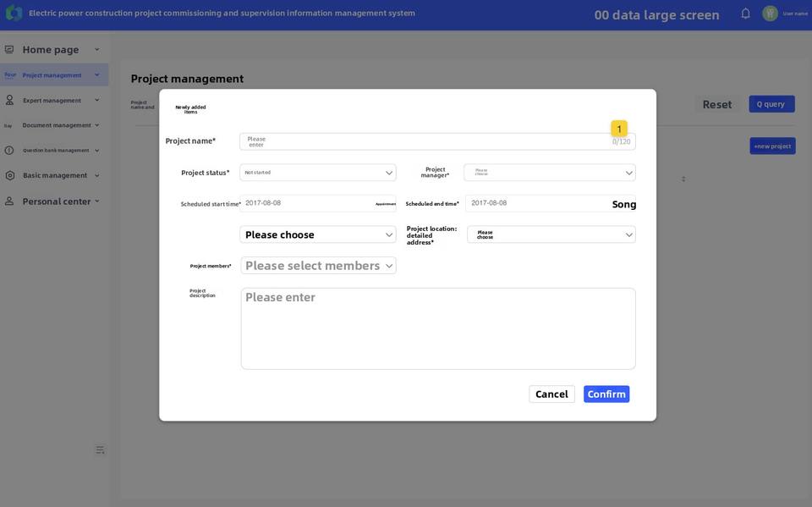Expand the Document management chevron
This screenshot has height=507, width=812.
(x=96, y=125)
